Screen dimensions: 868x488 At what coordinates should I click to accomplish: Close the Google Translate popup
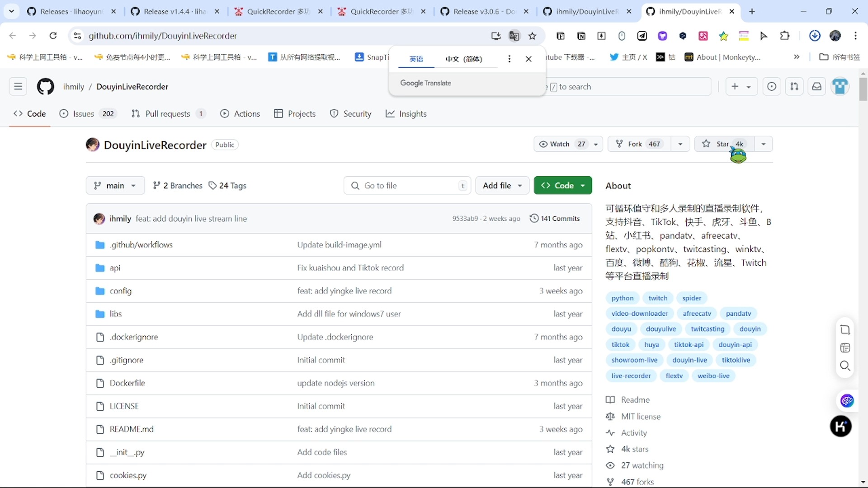pos(528,59)
